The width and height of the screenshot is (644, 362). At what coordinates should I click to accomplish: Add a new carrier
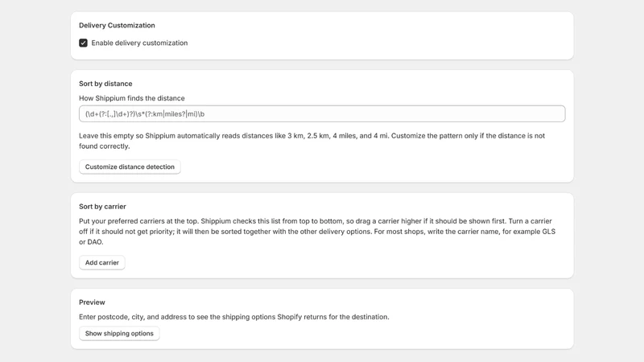tap(102, 263)
